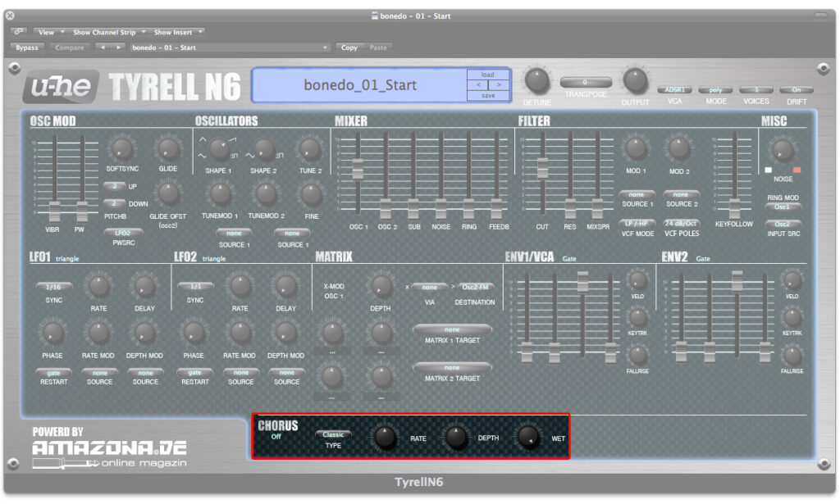Step to previous preset in blue display

(x=478, y=85)
